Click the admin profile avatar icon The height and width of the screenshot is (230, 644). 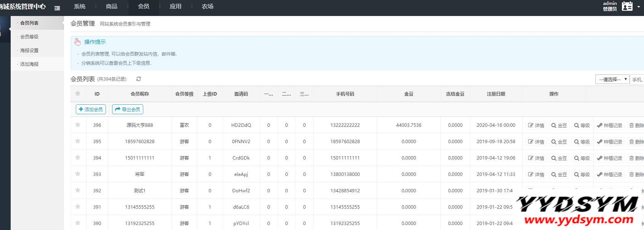(x=627, y=6)
